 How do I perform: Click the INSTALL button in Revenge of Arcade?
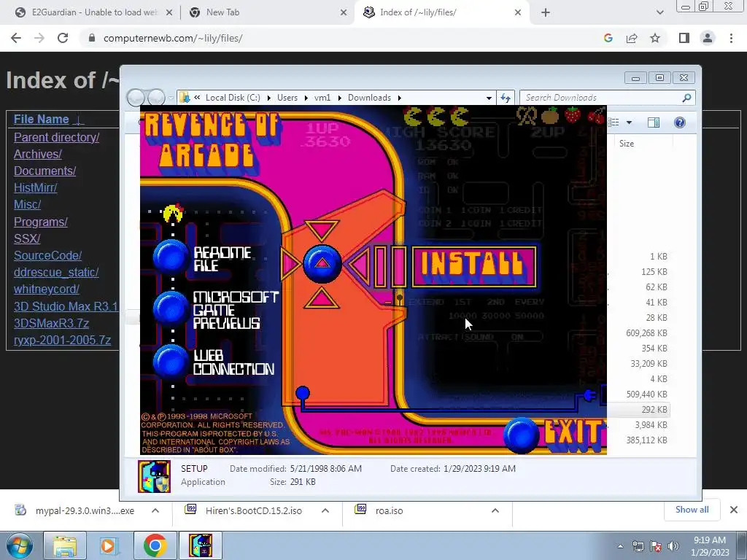pyautogui.click(x=474, y=267)
